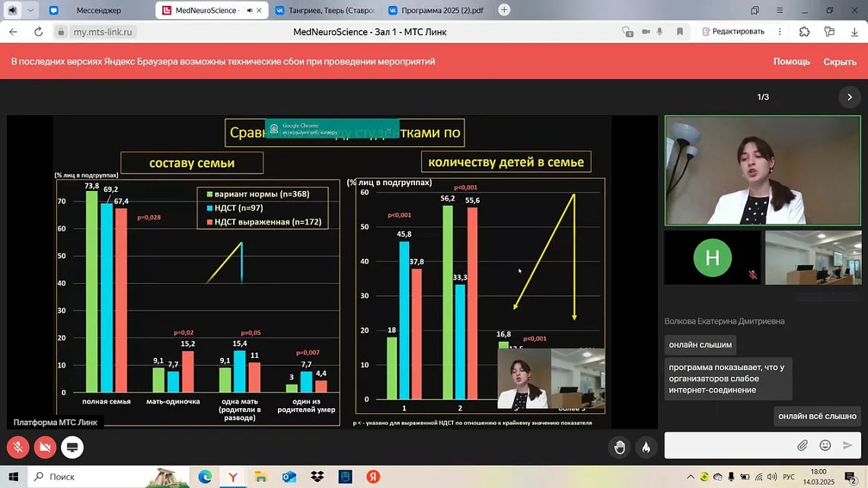Click the my.mts-link.ru address field
868x488 pixels.
point(103,31)
